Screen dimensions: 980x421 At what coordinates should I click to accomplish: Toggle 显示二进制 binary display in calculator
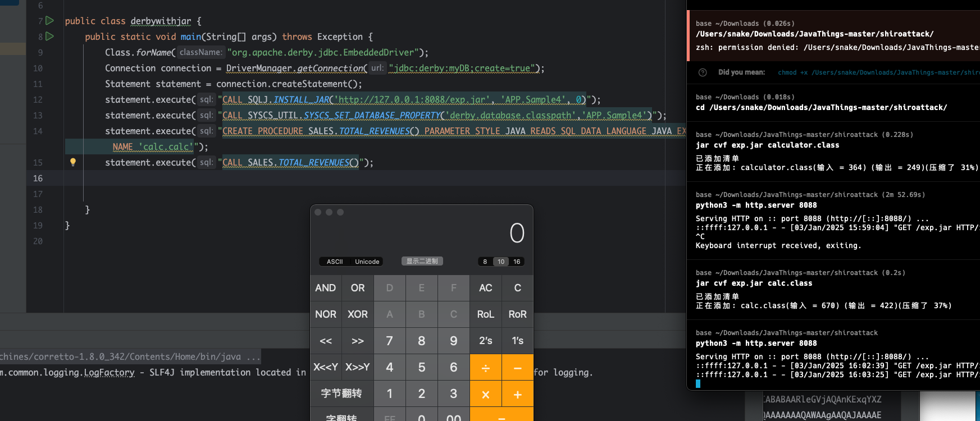click(x=422, y=261)
